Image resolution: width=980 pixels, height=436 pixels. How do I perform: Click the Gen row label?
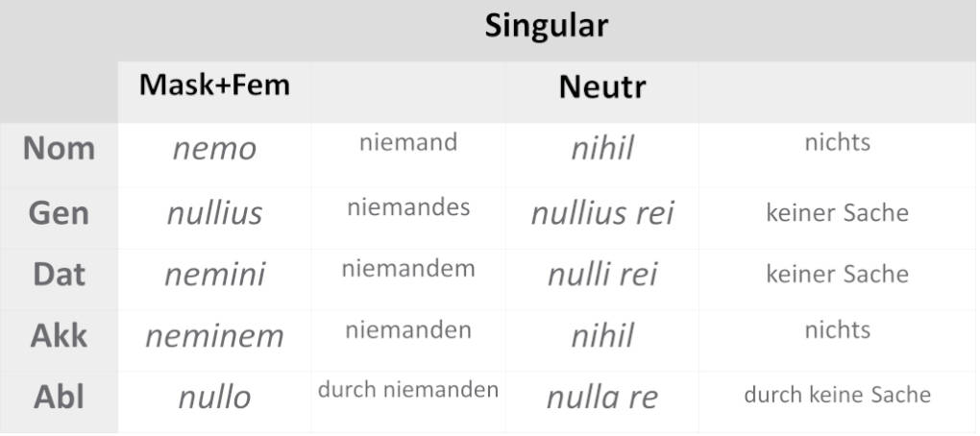click(x=59, y=212)
